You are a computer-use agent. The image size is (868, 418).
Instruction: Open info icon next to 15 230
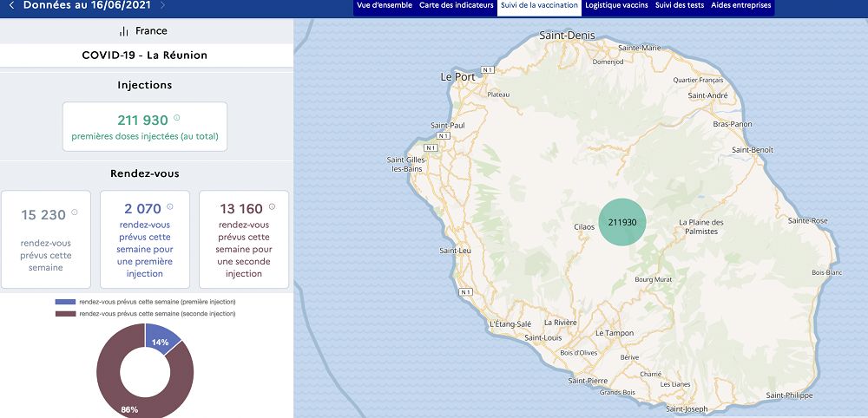point(75,212)
